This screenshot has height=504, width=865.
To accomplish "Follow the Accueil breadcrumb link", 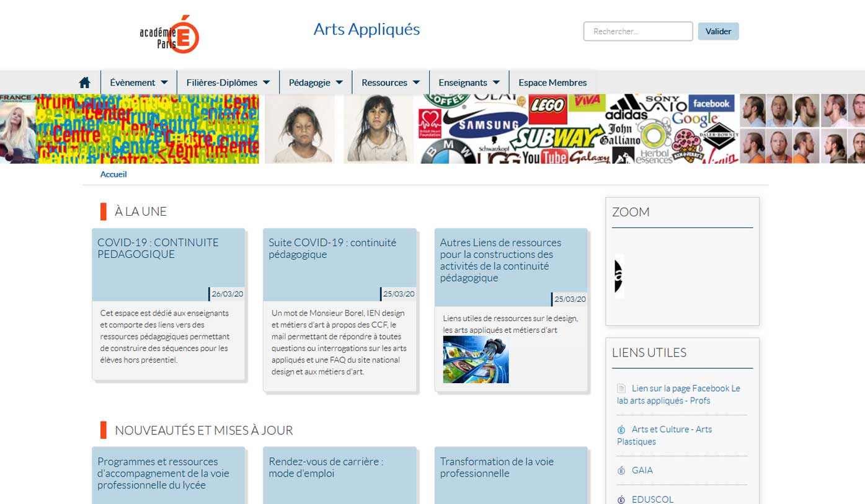I will tap(113, 174).
